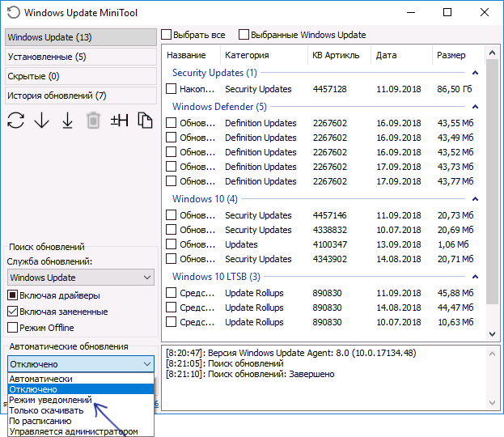Toggle 'Выбранные Windows Update' checkbox
This screenshot has width=504, height=437.
point(244,35)
